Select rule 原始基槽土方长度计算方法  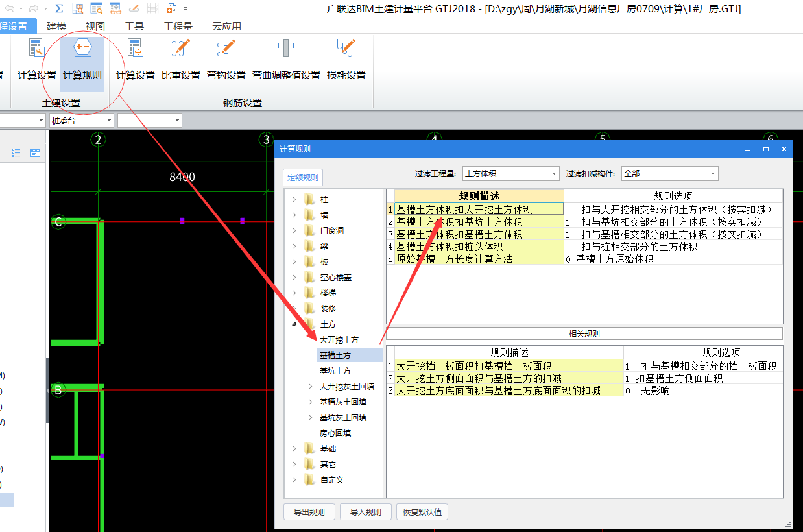[479, 259]
